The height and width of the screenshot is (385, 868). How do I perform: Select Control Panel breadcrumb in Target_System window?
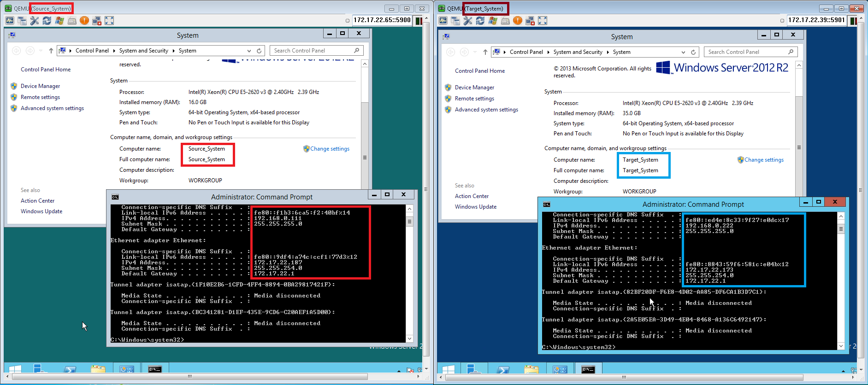click(526, 52)
